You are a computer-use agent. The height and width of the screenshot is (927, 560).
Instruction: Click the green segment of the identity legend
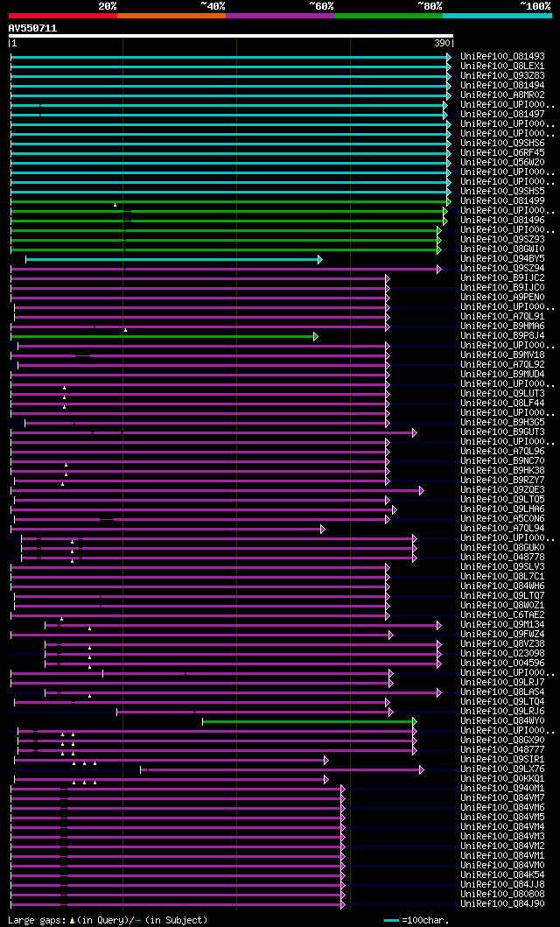tap(388, 16)
